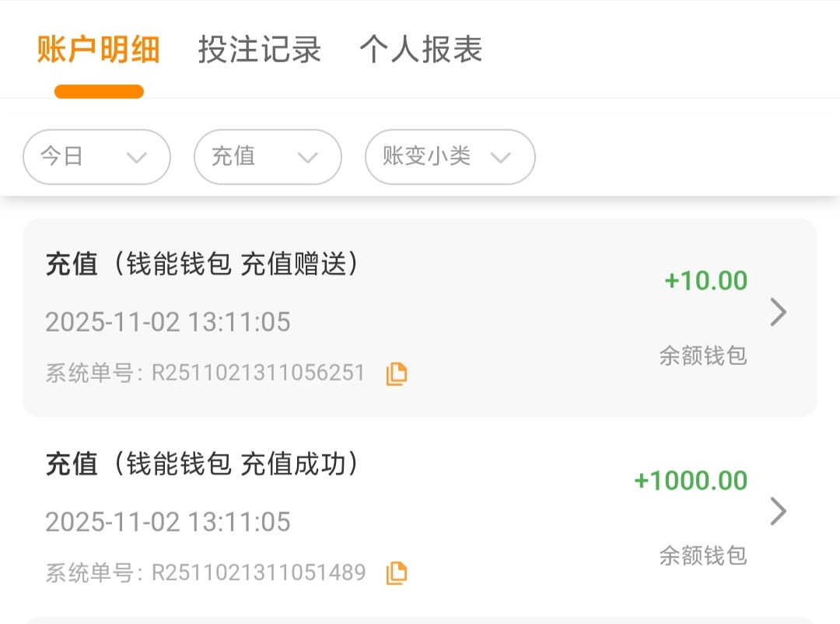Click the timestamp of the 充值成功 record
The image size is (840, 624).
point(168,521)
